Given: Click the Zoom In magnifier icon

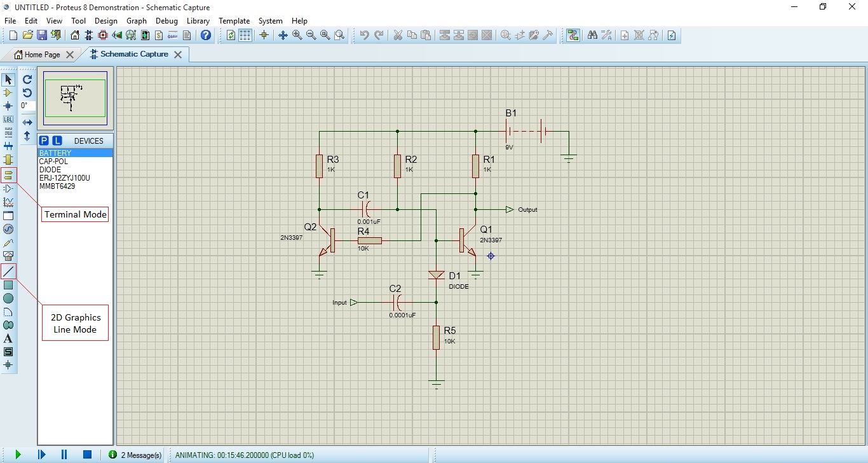Looking at the screenshot, I should [297, 36].
